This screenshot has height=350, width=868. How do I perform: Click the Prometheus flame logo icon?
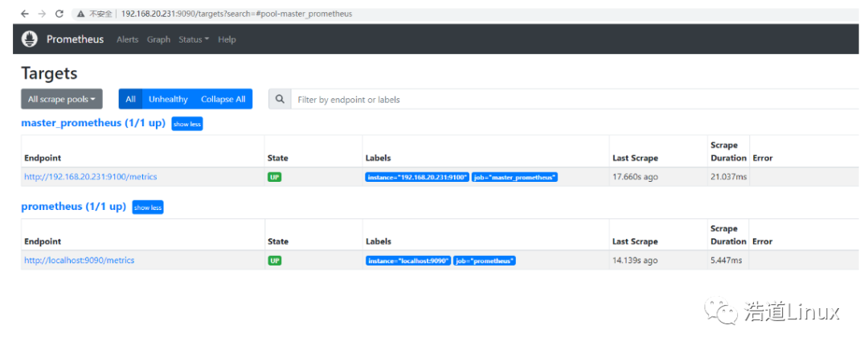click(x=30, y=39)
